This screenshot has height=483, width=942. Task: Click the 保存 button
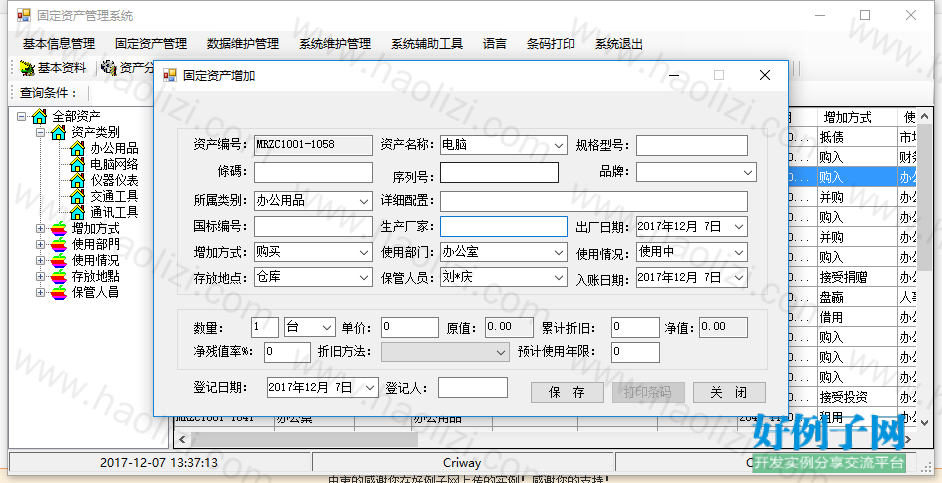coord(567,392)
